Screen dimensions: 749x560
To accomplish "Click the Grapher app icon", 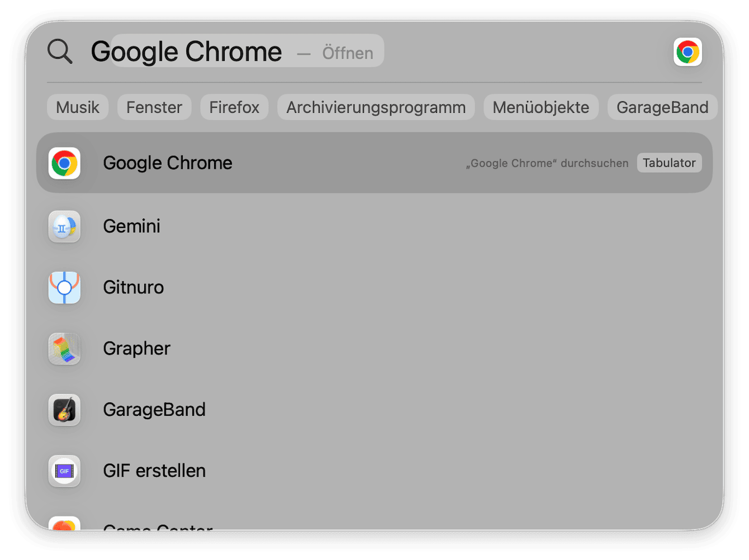I will (x=64, y=349).
